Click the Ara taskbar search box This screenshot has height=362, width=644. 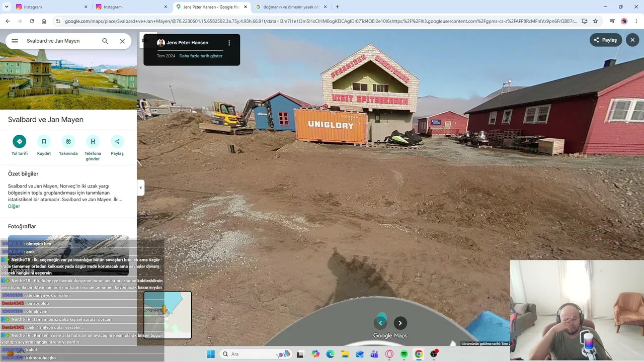click(x=256, y=354)
